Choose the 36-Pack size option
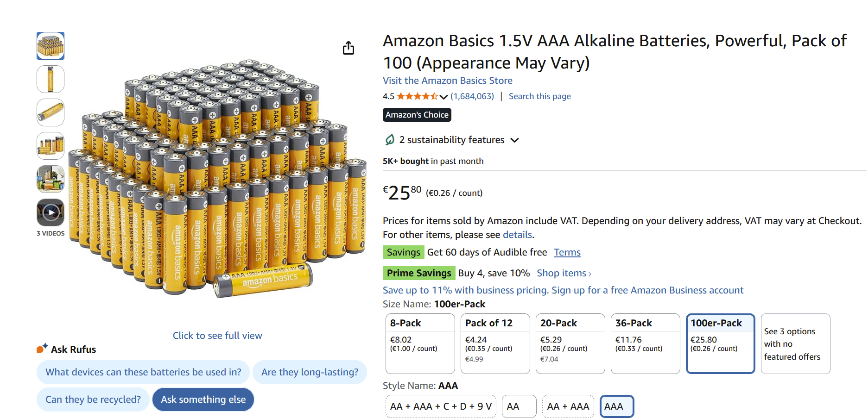868x418 pixels. tap(645, 343)
